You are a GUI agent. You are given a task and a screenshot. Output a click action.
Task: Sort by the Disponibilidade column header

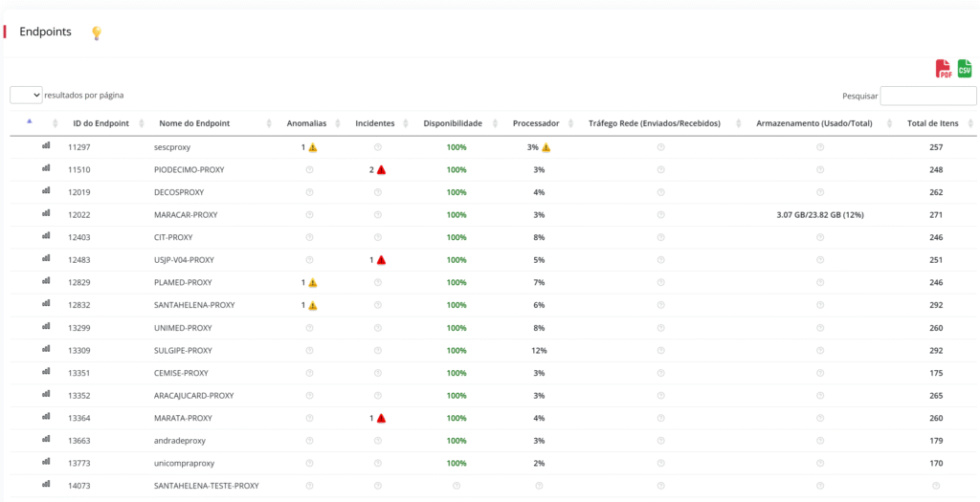(459, 123)
